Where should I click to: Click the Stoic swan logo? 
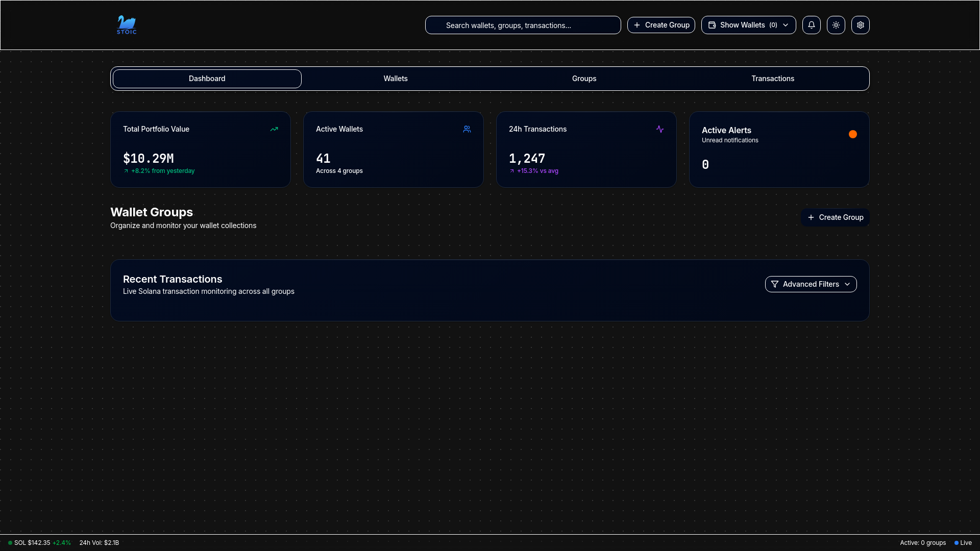click(127, 25)
